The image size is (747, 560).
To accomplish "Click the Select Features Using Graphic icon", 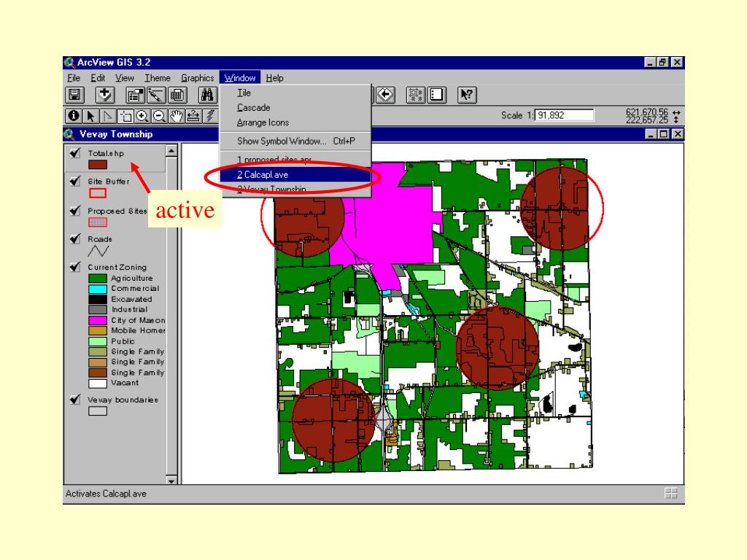I will coord(415,96).
